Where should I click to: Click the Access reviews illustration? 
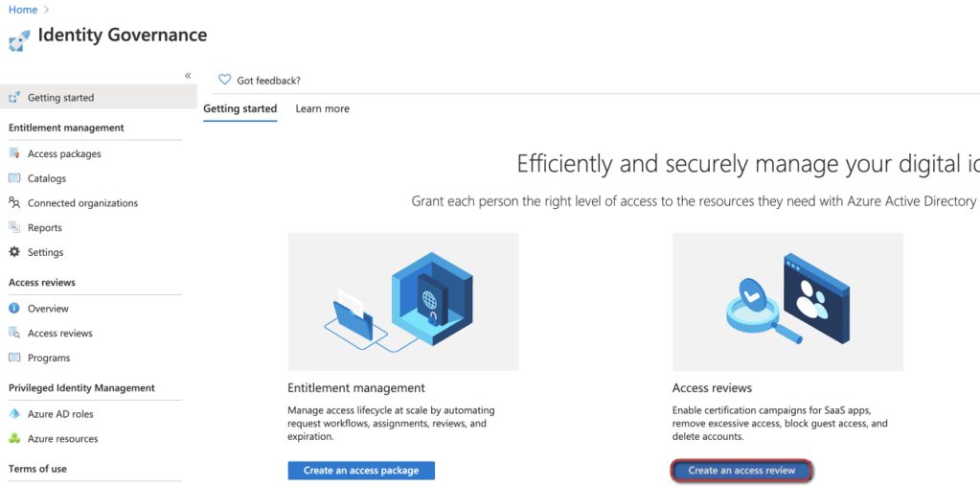[x=787, y=302]
